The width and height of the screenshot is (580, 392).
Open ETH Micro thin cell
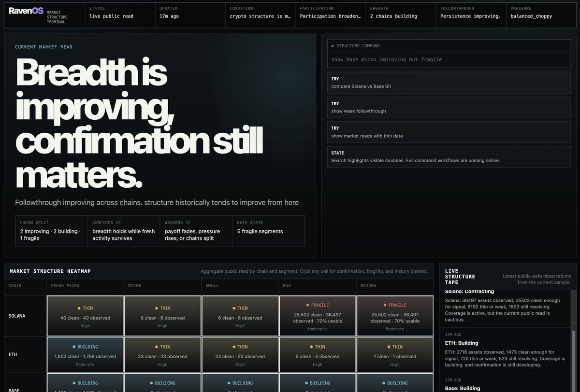(x=162, y=354)
